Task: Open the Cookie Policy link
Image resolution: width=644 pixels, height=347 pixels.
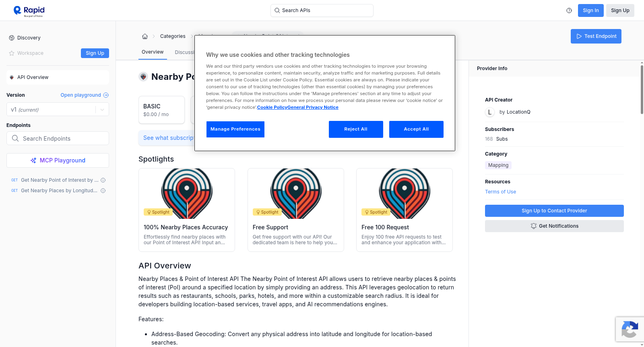Action: pyautogui.click(x=272, y=107)
